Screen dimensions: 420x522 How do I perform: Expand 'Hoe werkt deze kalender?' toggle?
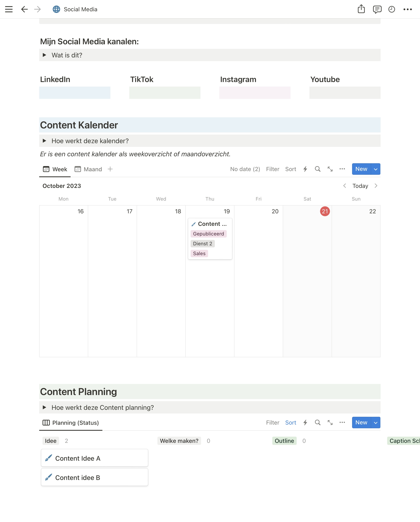click(44, 141)
